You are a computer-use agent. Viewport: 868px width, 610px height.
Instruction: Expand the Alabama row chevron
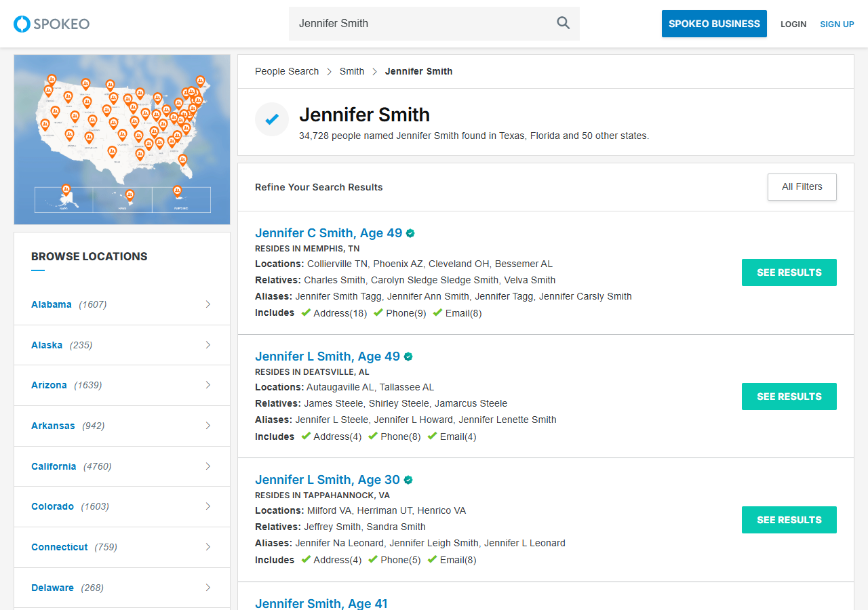point(208,304)
